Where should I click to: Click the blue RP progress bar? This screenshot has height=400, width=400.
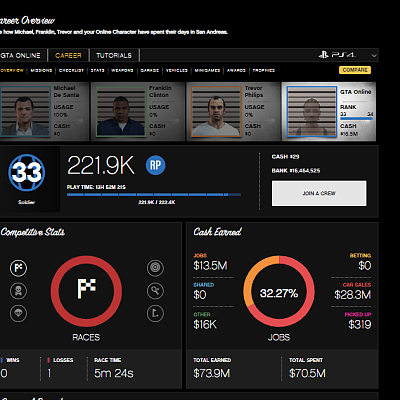point(154,195)
